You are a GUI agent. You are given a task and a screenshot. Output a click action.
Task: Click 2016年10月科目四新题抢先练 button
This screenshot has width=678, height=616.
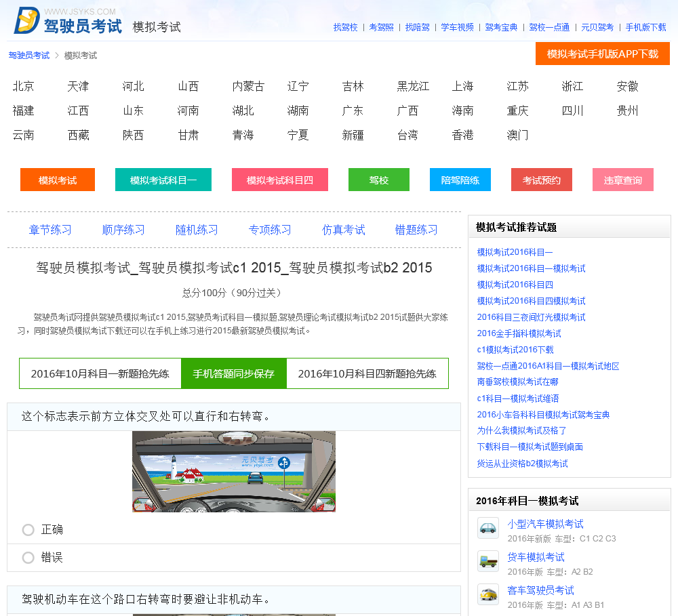pyautogui.click(x=367, y=373)
